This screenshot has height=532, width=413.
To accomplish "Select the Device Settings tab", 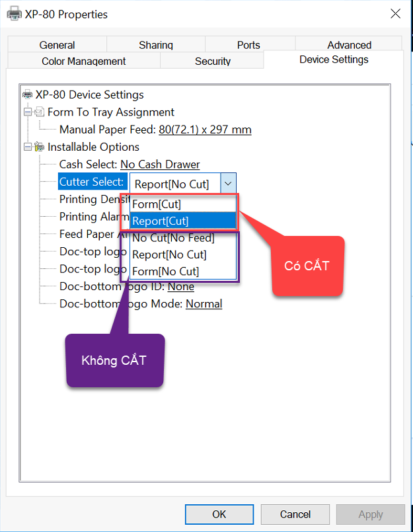I will [x=334, y=59].
